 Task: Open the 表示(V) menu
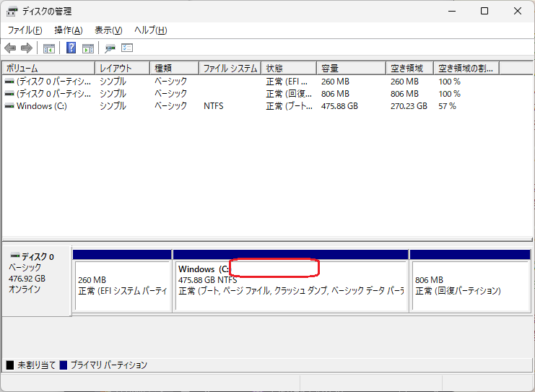pyautogui.click(x=108, y=30)
